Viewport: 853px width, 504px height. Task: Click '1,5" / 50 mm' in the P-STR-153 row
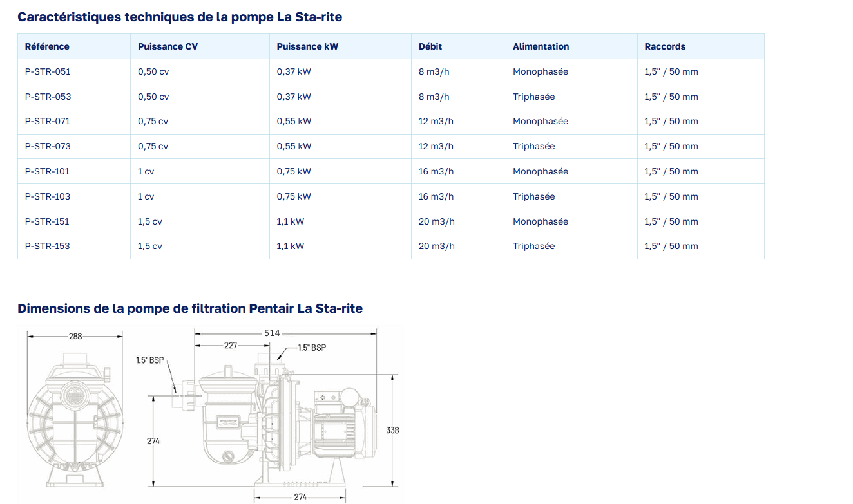tap(671, 246)
